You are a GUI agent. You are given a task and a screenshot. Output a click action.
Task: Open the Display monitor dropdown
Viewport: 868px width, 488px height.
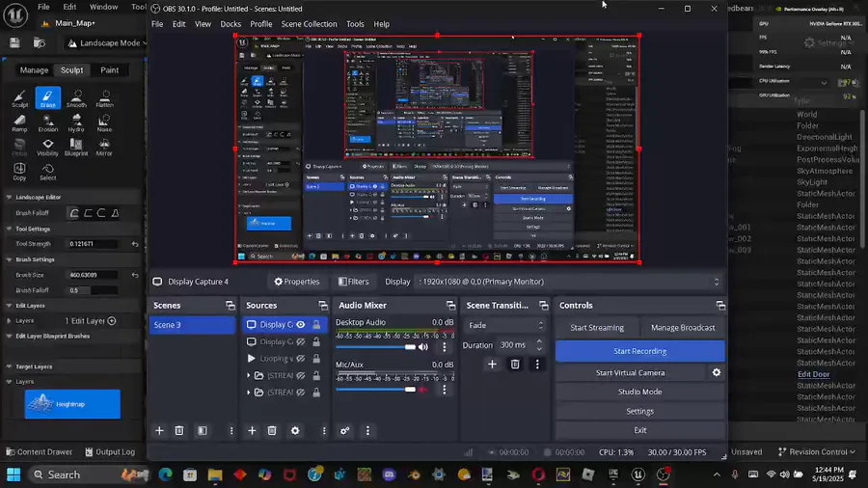569,282
